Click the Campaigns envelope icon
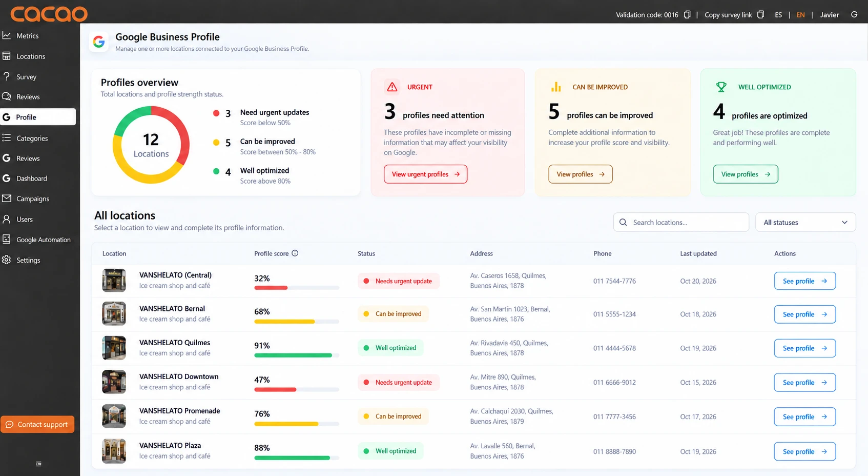 7,199
